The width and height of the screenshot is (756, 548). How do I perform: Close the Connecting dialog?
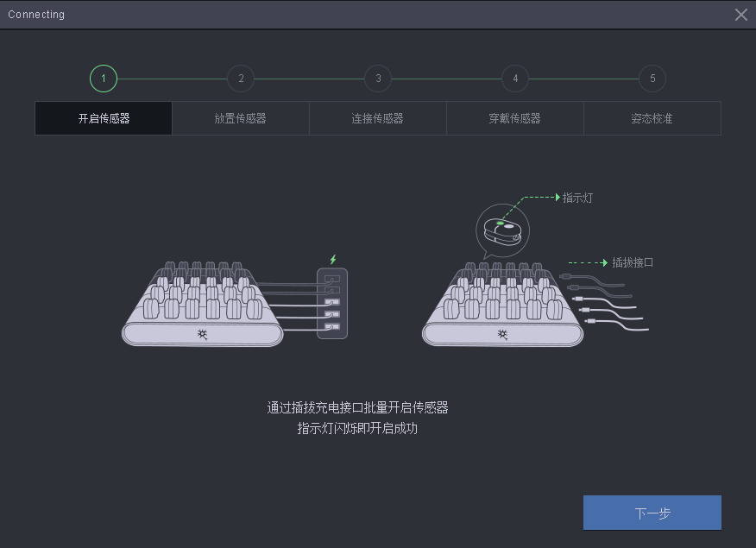pos(740,15)
